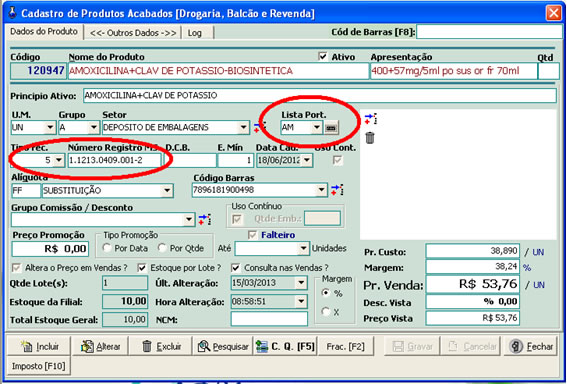Expand the Código Barras dropdown
This screenshot has height=385, width=567.
click(321, 190)
